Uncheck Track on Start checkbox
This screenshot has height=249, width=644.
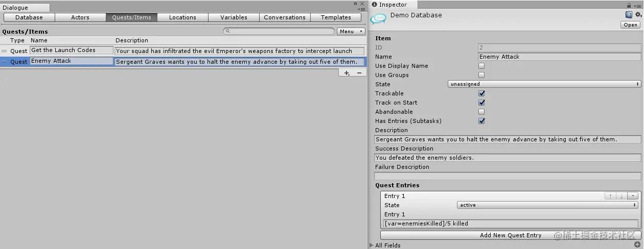(481, 103)
